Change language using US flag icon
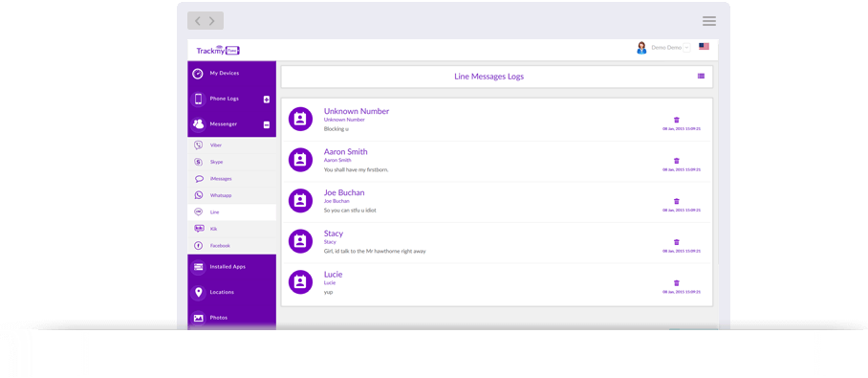Image resolution: width=868 pixels, height=378 pixels. pyautogui.click(x=704, y=47)
